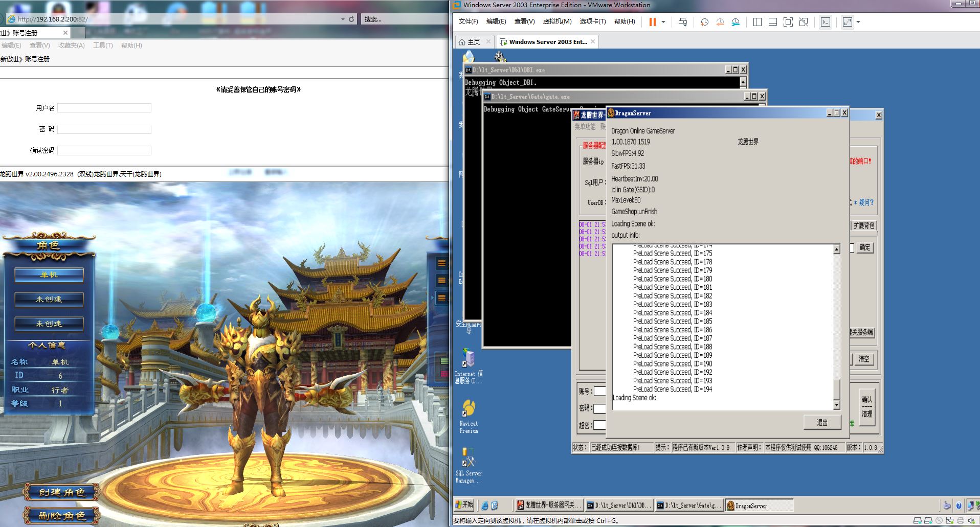Switch to 龙腾世界-服务器网关 taskbar item

549,506
